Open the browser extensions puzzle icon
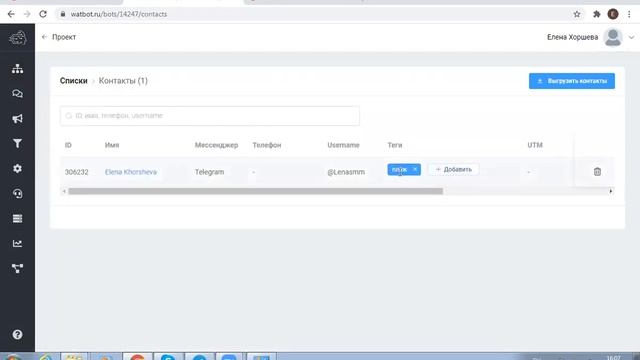The image size is (640, 360). (596, 14)
